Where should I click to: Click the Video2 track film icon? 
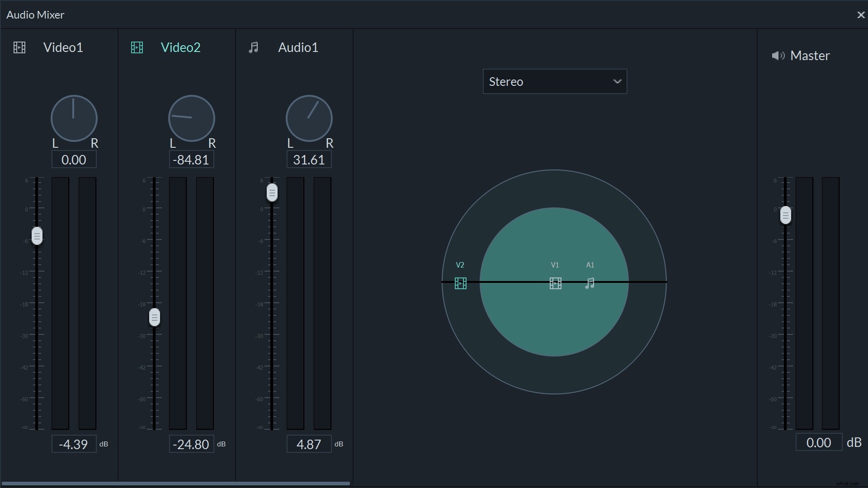click(137, 47)
